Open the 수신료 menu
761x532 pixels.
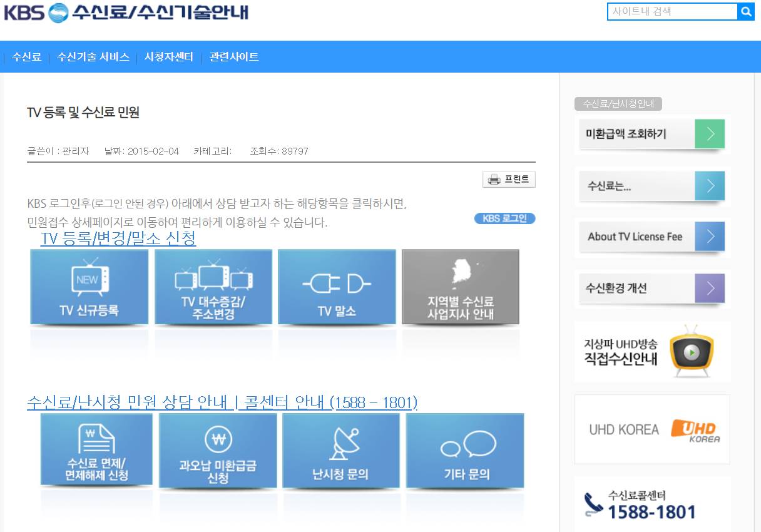[x=26, y=57]
